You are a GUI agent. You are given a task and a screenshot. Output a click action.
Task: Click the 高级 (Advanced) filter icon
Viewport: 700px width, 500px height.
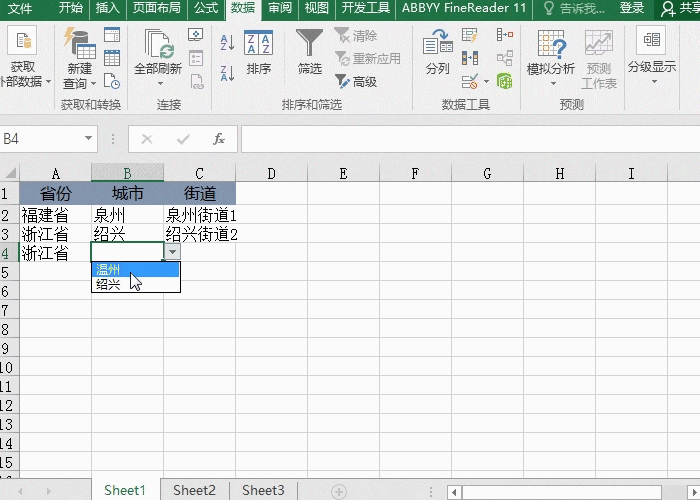point(356,81)
